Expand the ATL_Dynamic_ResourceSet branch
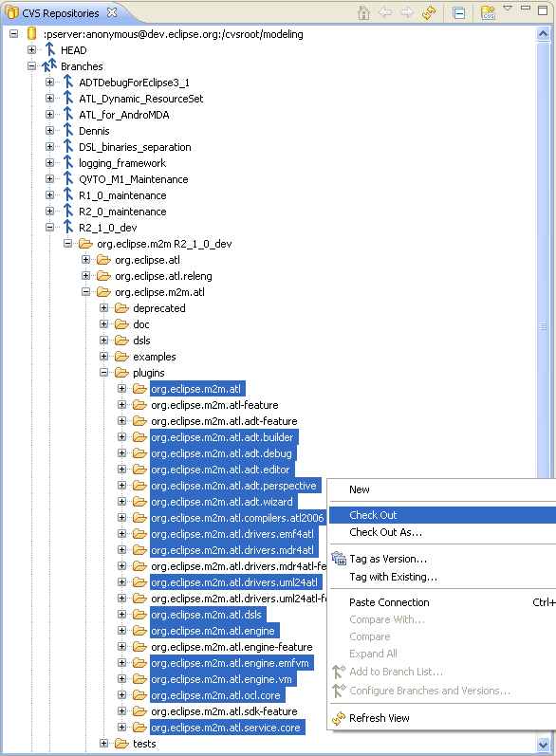 pos(49,99)
